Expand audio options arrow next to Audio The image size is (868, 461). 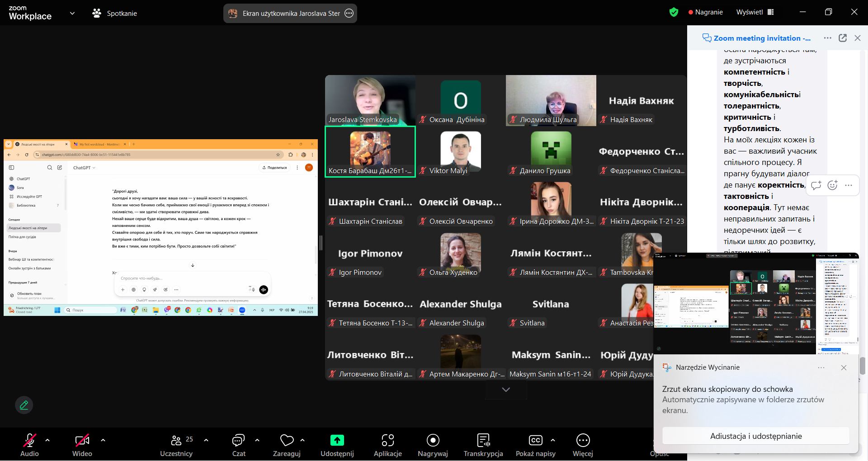[x=47, y=440]
